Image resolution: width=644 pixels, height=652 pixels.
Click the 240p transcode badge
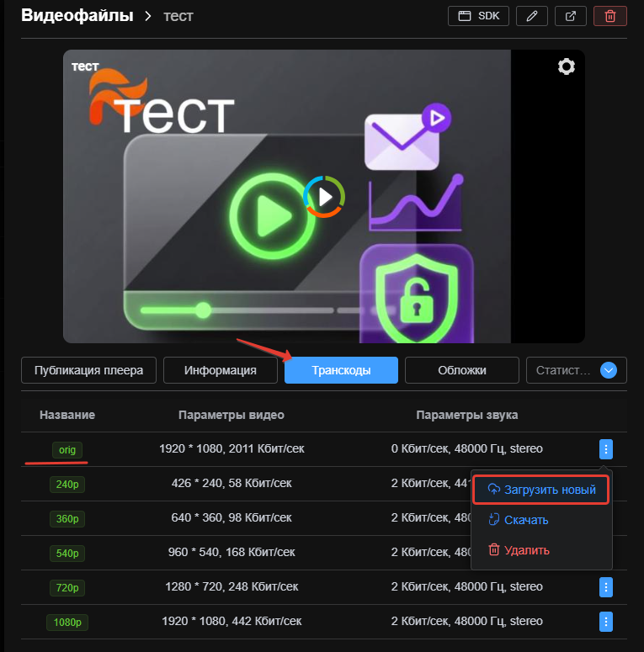(67, 485)
